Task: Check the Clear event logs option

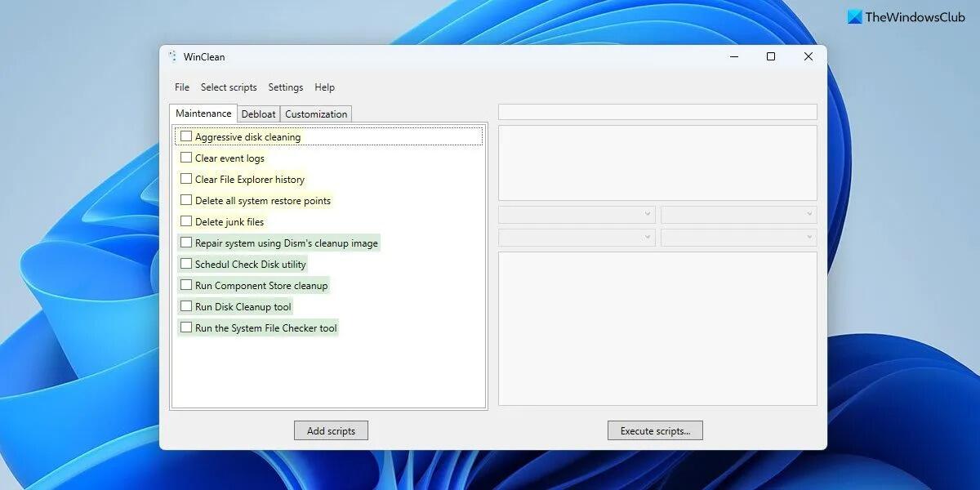Action: click(x=185, y=157)
